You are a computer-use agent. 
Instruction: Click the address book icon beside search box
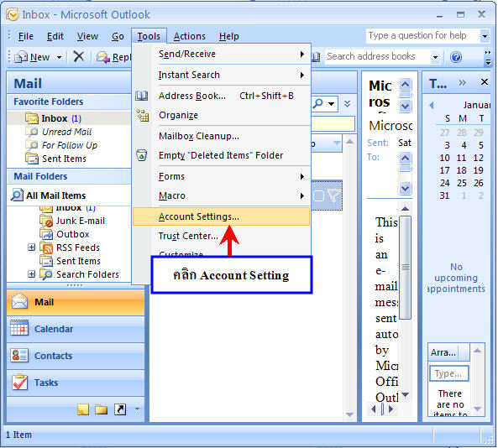click(x=316, y=57)
